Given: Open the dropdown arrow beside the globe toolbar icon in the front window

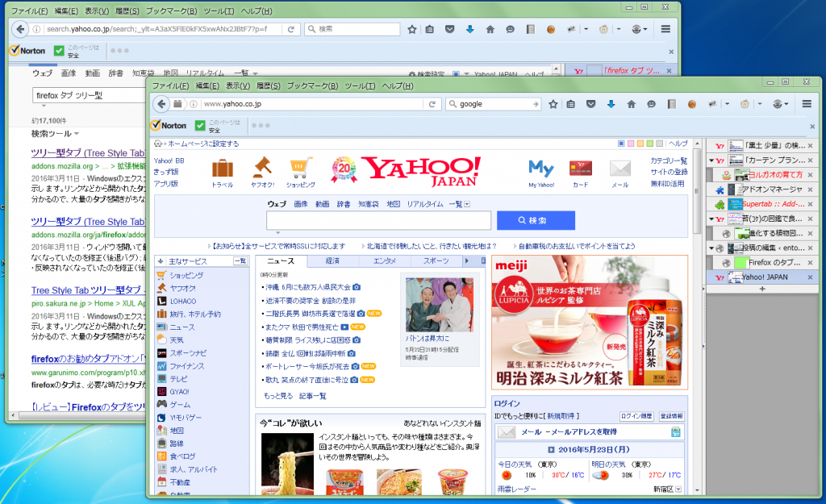Looking at the screenshot, I should (x=786, y=104).
